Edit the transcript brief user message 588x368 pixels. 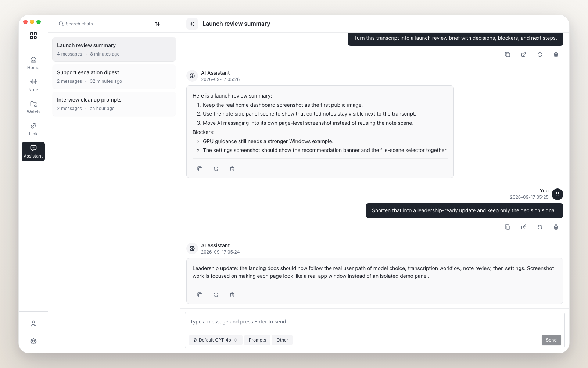coord(524,54)
